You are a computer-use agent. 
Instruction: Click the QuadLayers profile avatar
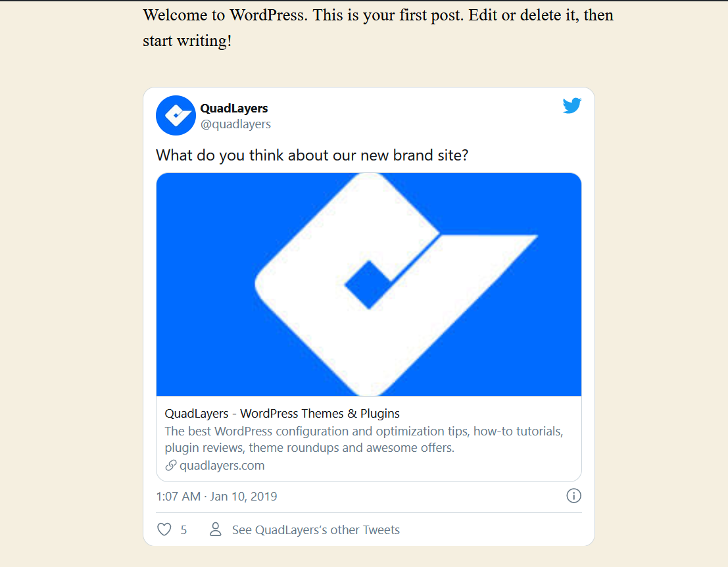(176, 115)
